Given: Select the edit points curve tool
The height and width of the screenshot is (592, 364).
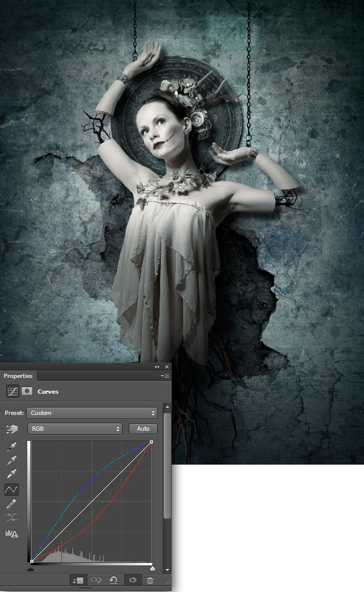Looking at the screenshot, I should (12, 489).
